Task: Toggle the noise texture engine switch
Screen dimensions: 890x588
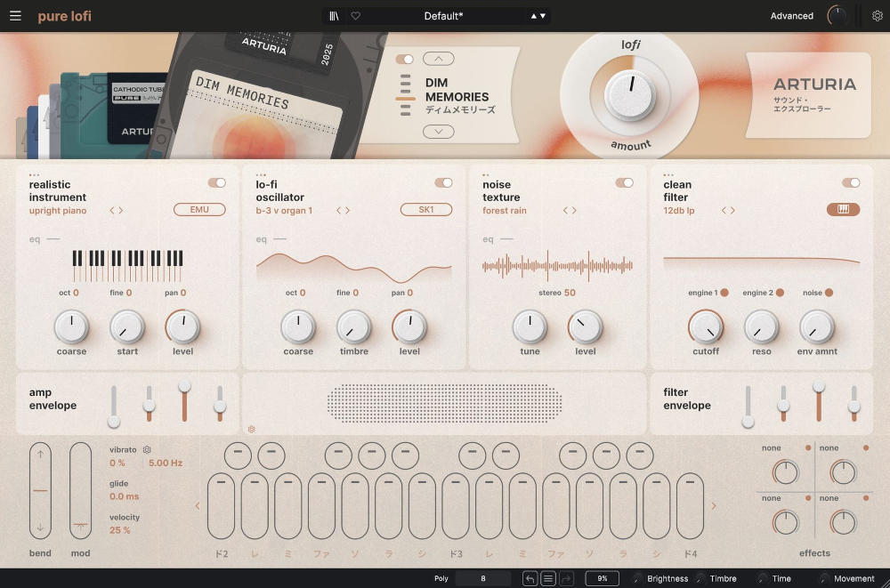Action: [x=624, y=182]
